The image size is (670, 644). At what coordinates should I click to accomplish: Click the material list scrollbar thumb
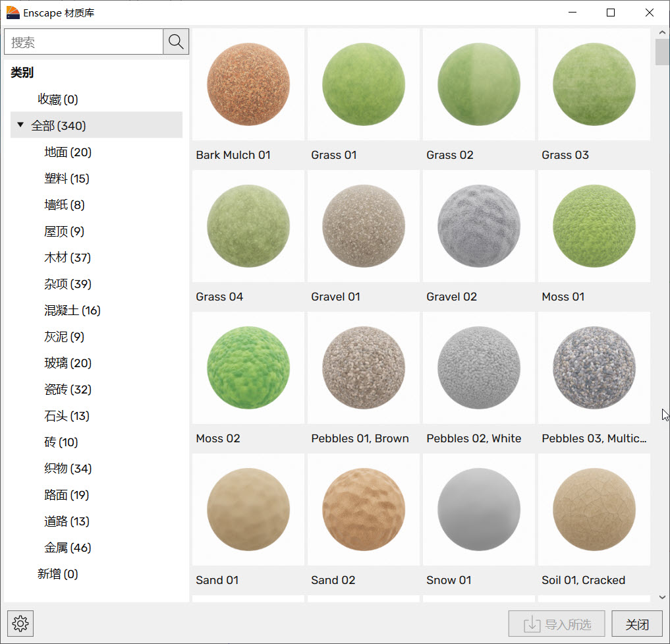click(662, 51)
